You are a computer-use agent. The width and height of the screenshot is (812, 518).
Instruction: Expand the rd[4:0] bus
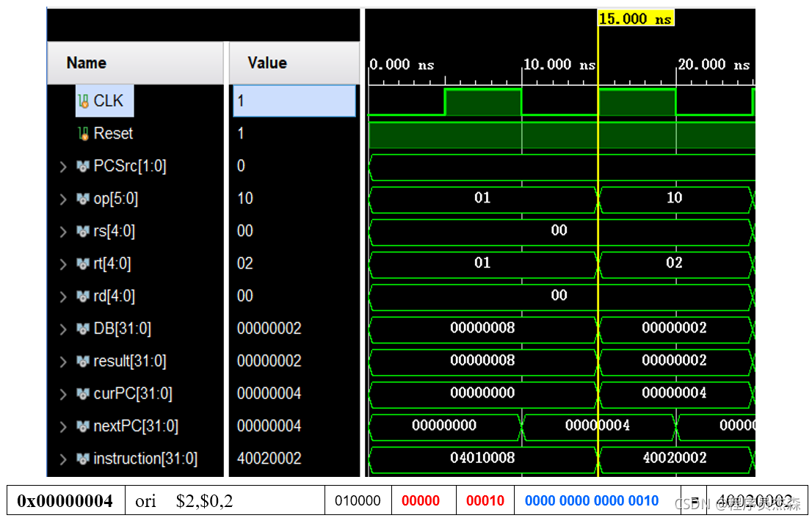(63, 296)
